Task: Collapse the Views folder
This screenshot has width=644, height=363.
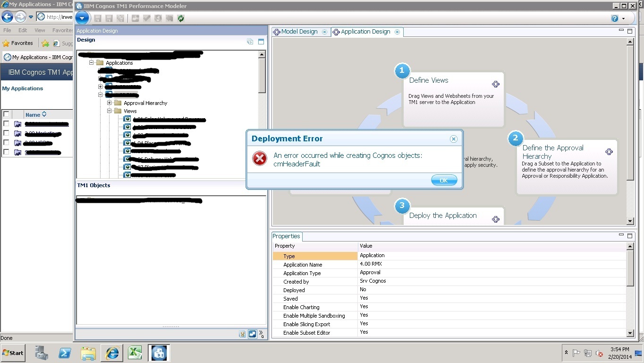Action: point(109,111)
